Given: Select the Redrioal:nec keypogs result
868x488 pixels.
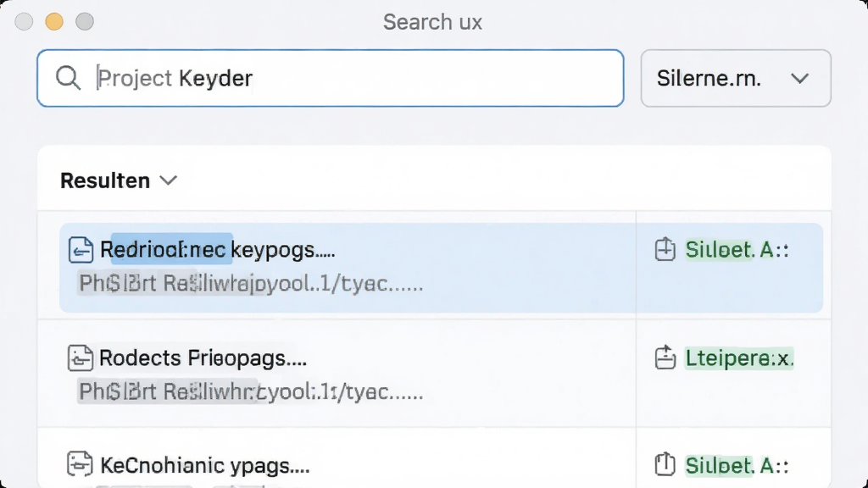Looking at the screenshot, I should tap(441, 268).
